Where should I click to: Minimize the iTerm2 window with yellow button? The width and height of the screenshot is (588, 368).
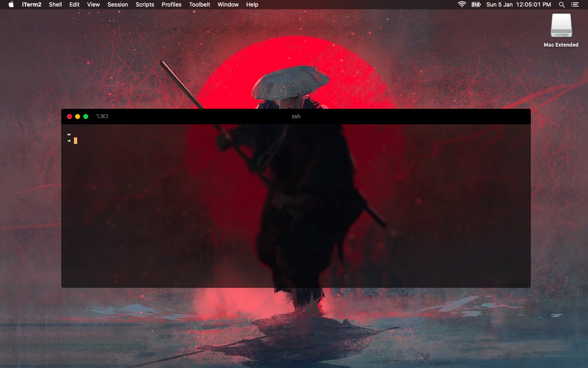click(77, 116)
